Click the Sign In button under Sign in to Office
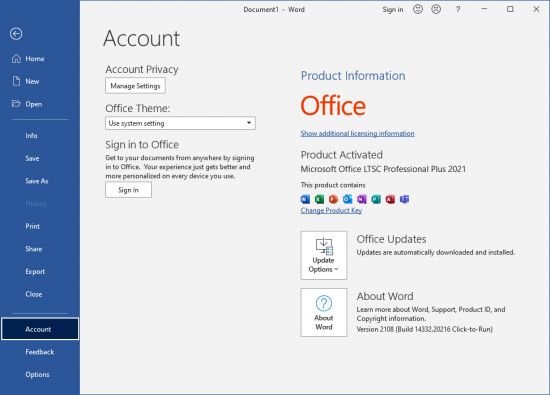Viewport: 550px width, 395px height. pyautogui.click(x=128, y=190)
